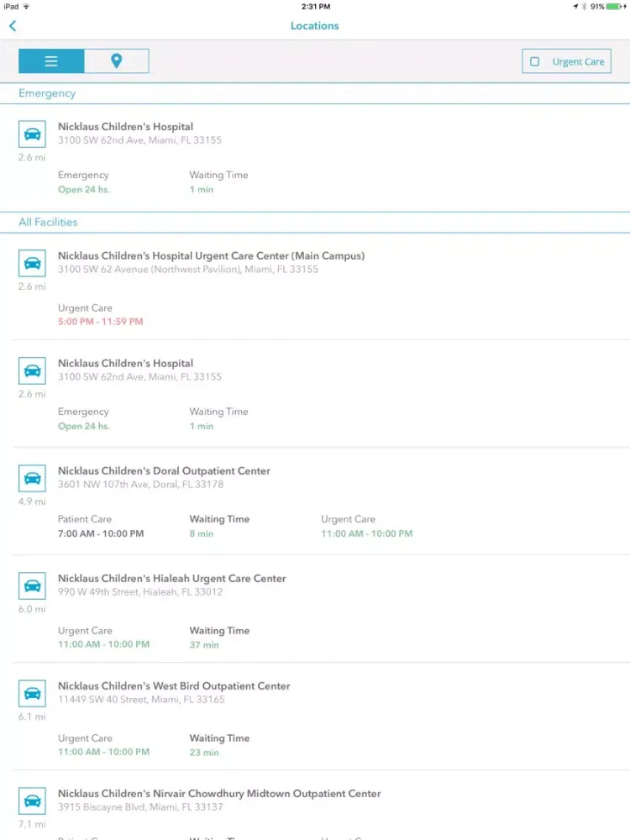The width and height of the screenshot is (630, 840).
Task: Open Nicklaus Children's Hialeah Urgent Care Center
Action: (x=172, y=579)
